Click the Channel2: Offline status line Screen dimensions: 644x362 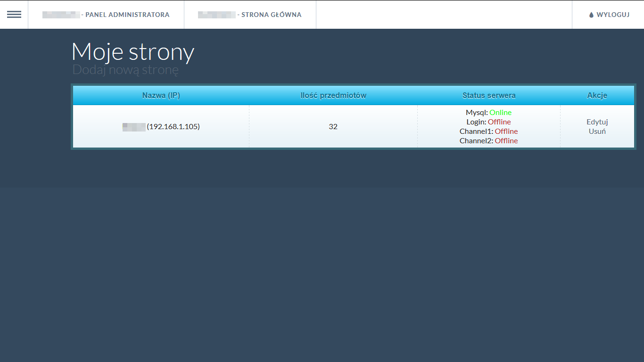click(x=489, y=140)
